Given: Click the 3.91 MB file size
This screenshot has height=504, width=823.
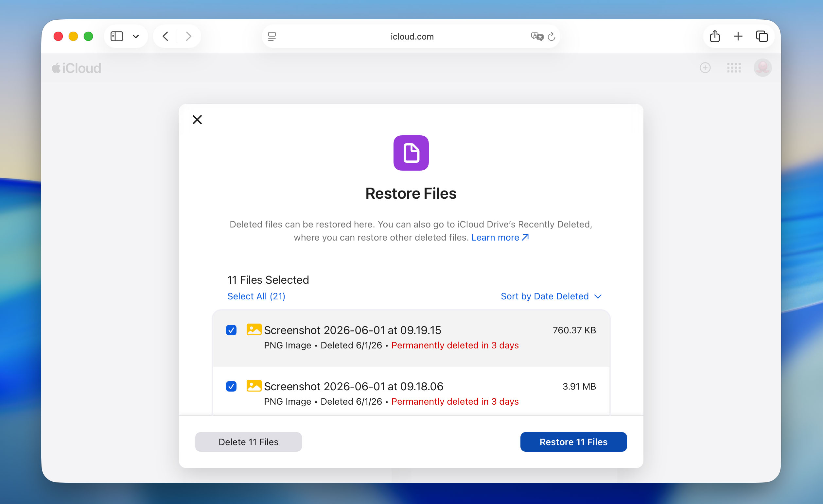Looking at the screenshot, I should click(x=579, y=386).
